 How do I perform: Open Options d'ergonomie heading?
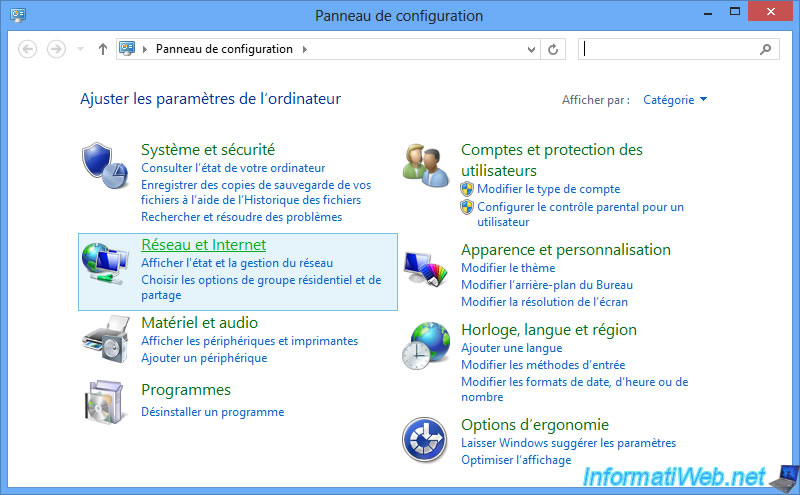click(x=535, y=425)
